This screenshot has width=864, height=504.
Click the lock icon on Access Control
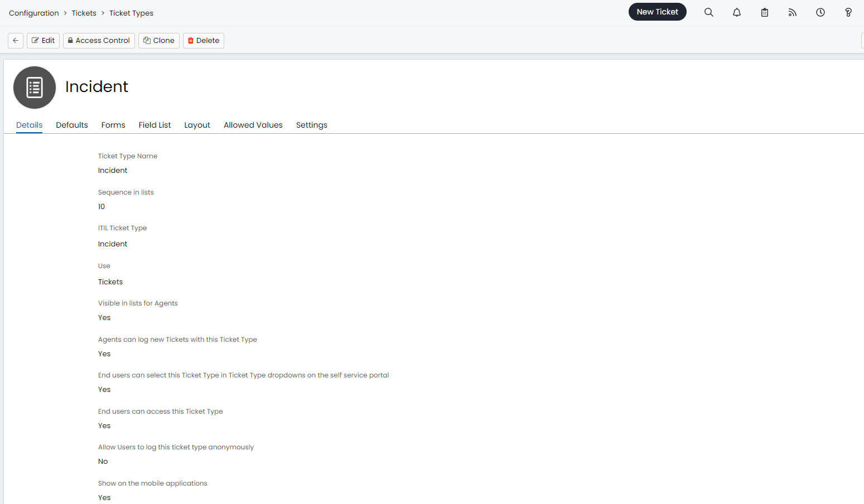(70, 40)
